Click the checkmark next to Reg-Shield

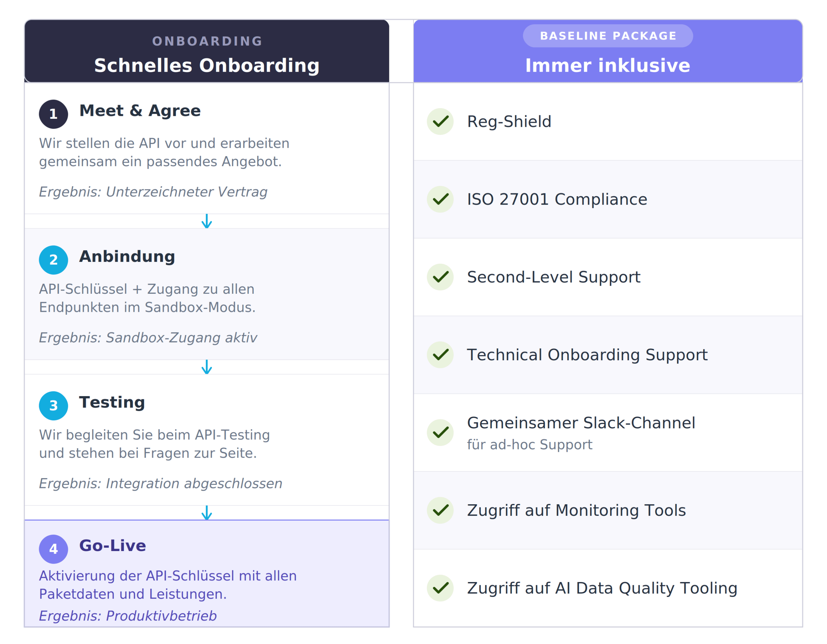click(440, 121)
